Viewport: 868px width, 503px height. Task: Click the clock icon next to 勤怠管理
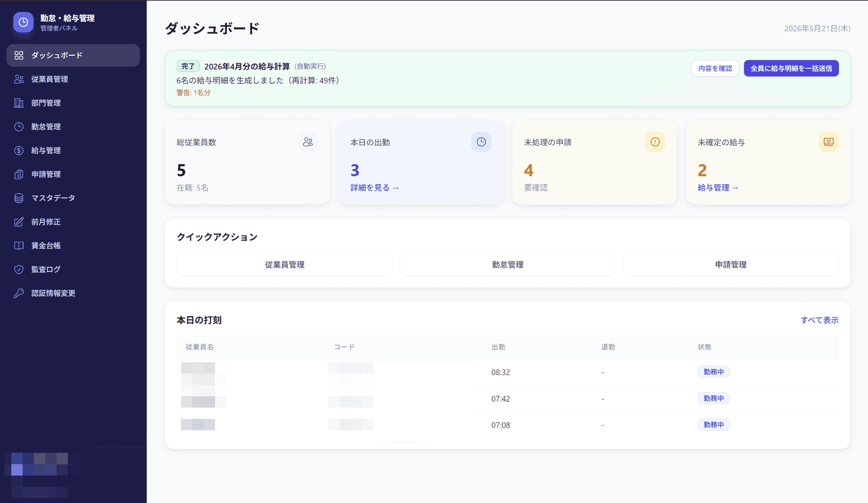(19, 127)
